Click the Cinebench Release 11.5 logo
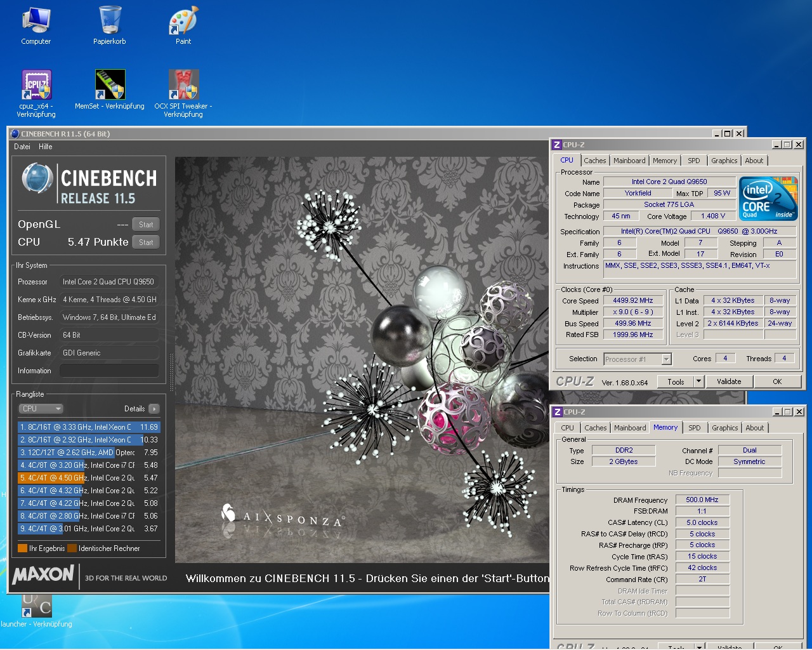Screen dimensions: 812x650 (x=89, y=183)
